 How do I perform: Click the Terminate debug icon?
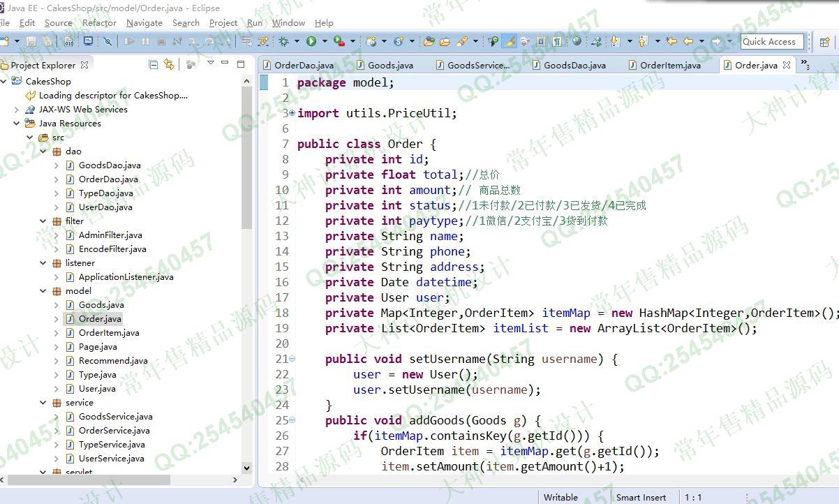161,42
